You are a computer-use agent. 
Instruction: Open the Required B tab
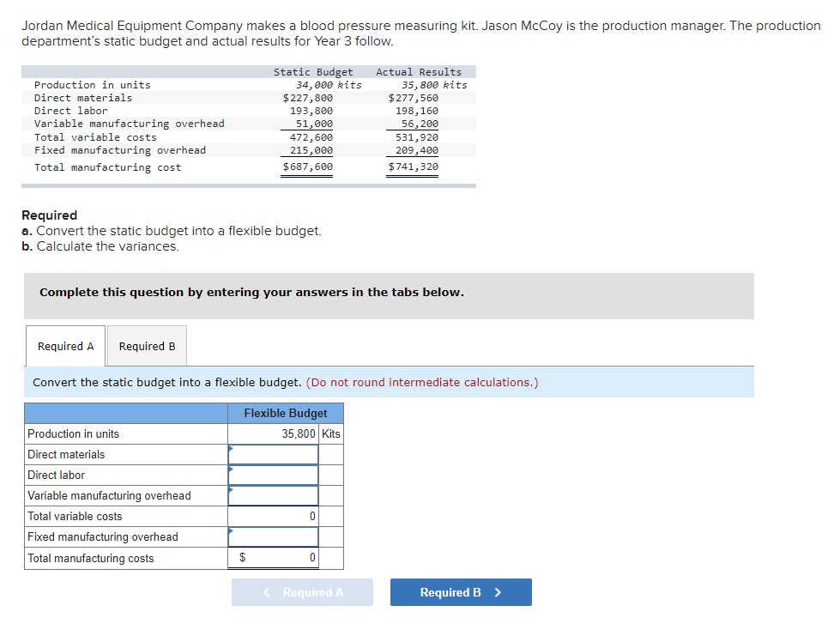click(x=148, y=346)
